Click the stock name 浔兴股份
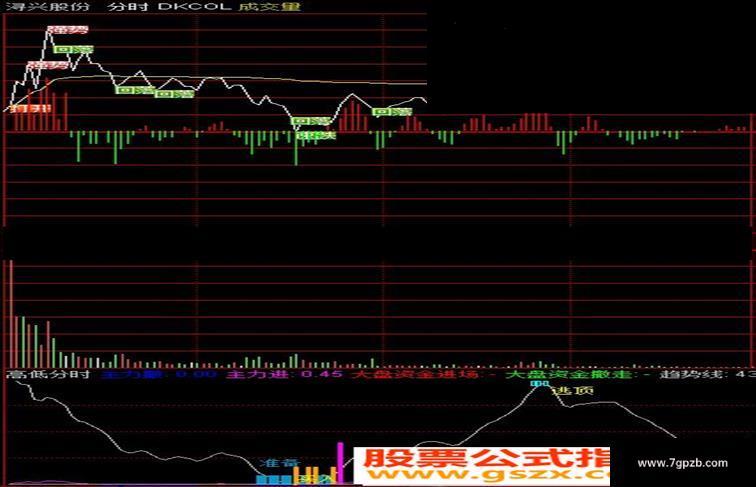Viewport: 756px width, 487px height. (48, 7)
